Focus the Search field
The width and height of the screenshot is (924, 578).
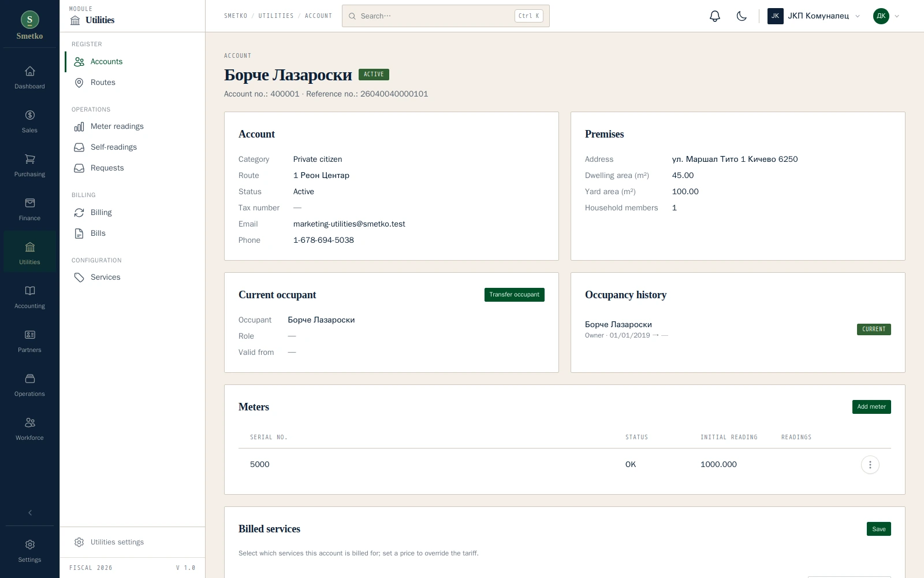click(x=445, y=16)
